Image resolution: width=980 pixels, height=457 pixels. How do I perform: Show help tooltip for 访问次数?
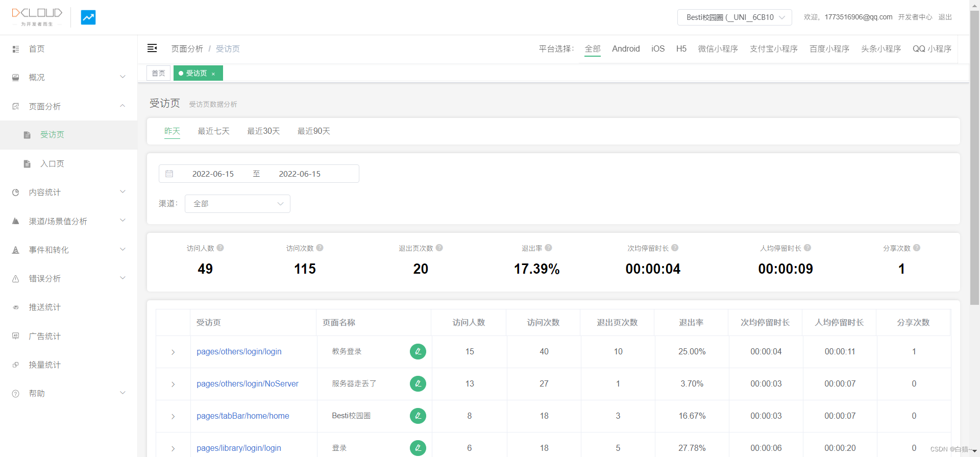click(320, 248)
